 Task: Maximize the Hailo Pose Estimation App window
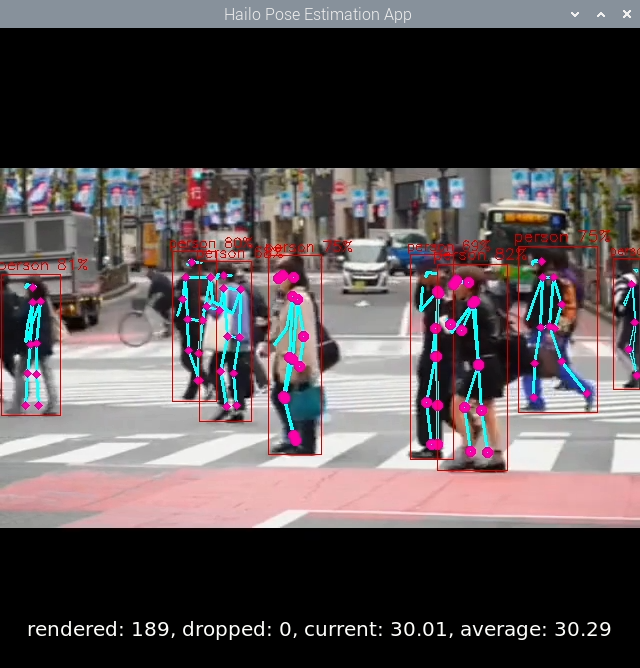(601, 14)
